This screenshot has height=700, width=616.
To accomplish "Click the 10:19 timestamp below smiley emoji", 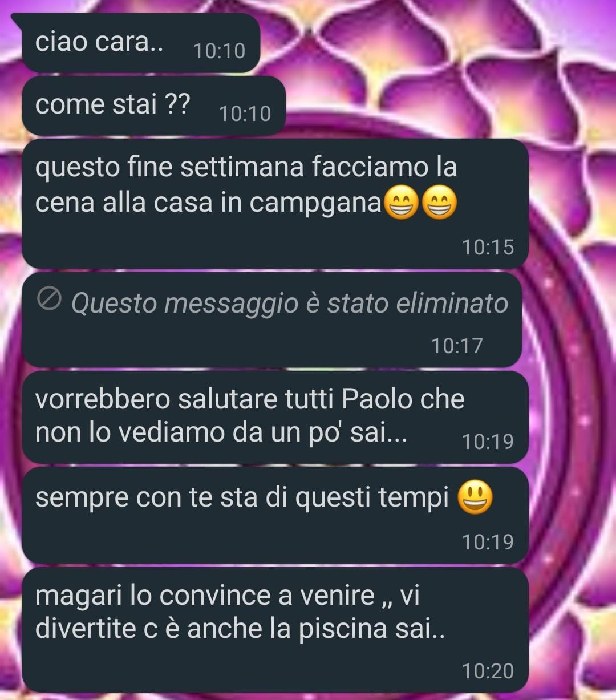I will pyautogui.click(x=488, y=542).
